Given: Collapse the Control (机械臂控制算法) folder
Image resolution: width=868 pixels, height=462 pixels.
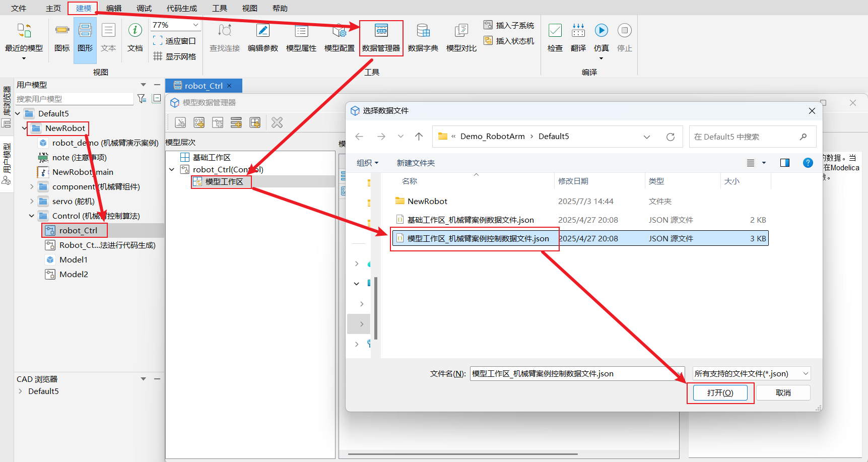Looking at the screenshot, I should 32,216.
